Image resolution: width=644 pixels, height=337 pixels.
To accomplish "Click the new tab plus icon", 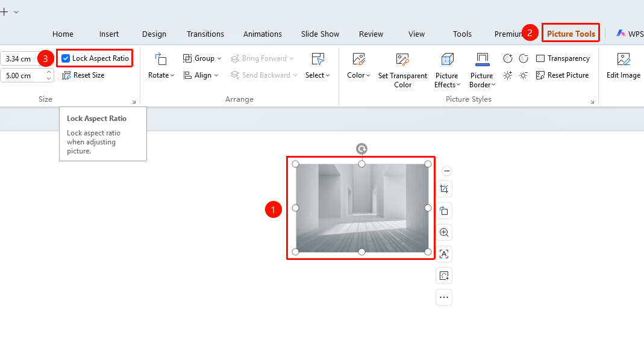I will [4, 12].
